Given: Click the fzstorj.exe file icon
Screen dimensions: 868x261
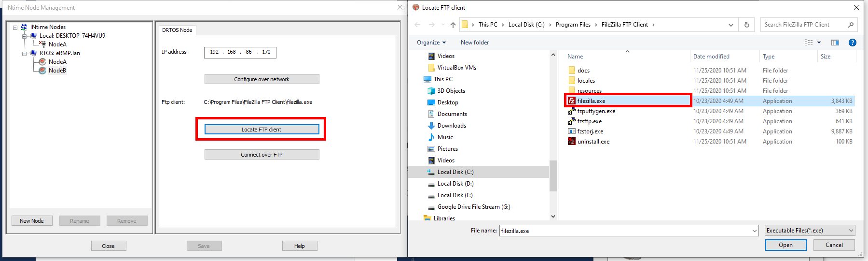Looking at the screenshot, I should [x=572, y=131].
